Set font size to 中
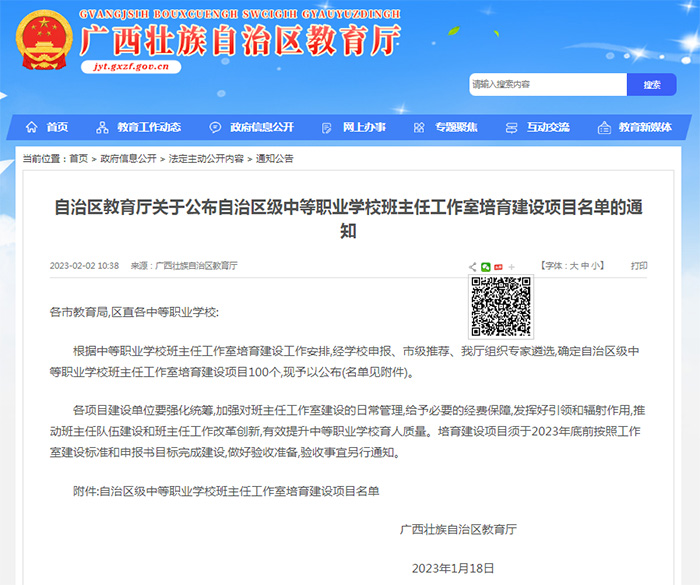 [x=585, y=266]
